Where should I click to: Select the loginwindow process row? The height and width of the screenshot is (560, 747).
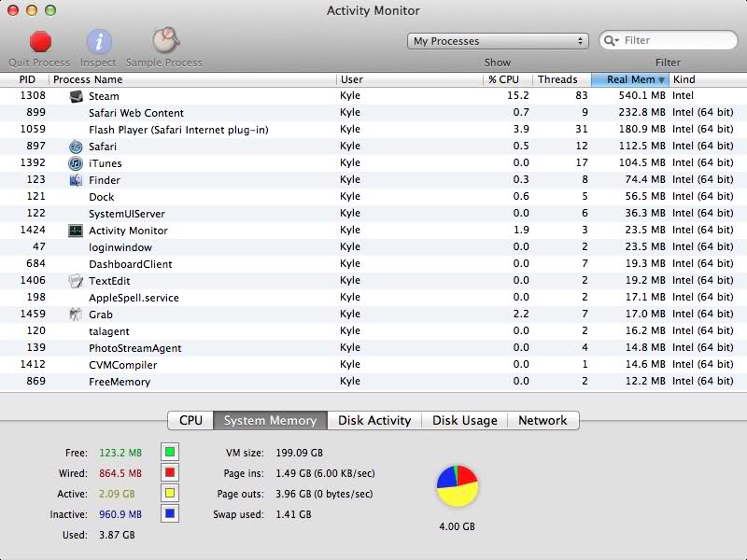point(373,247)
